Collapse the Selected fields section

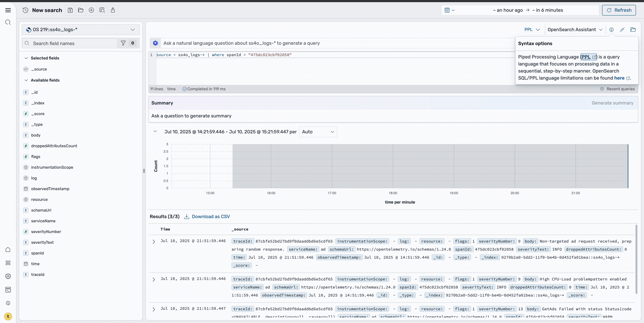pyautogui.click(x=26, y=58)
